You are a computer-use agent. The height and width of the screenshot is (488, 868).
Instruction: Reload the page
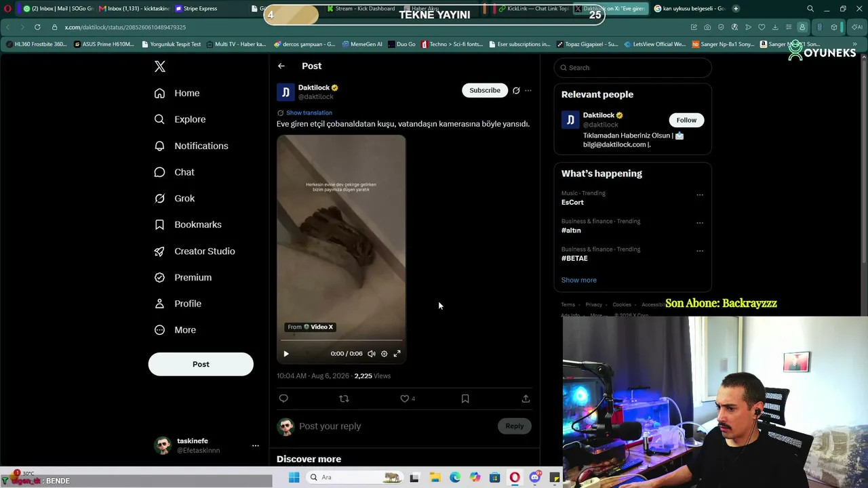click(37, 27)
